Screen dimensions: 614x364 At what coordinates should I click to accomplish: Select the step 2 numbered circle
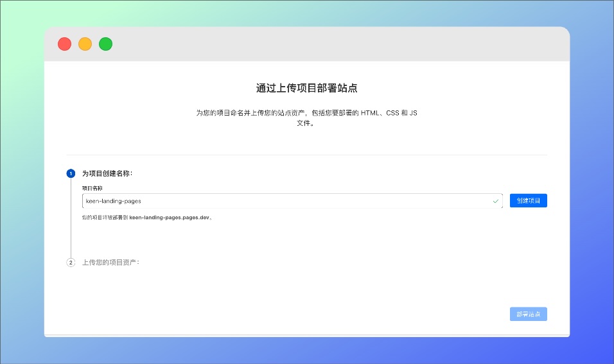click(71, 262)
